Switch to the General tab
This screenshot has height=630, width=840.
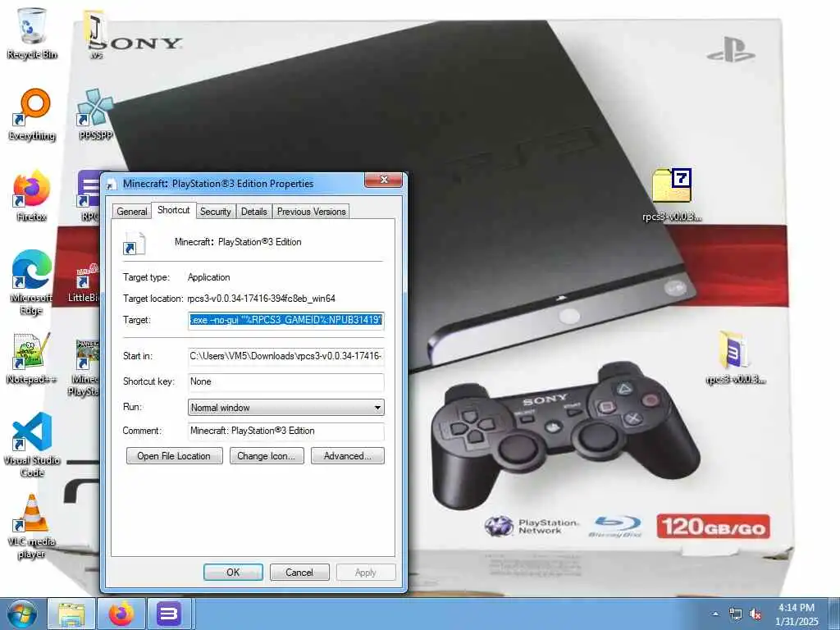pyautogui.click(x=132, y=212)
